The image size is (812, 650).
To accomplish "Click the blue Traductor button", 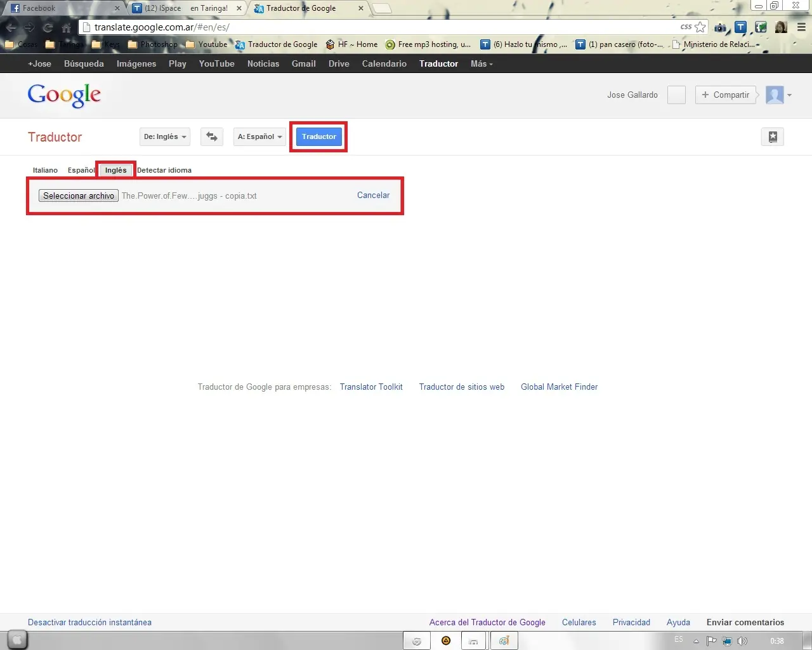I will [319, 136].
